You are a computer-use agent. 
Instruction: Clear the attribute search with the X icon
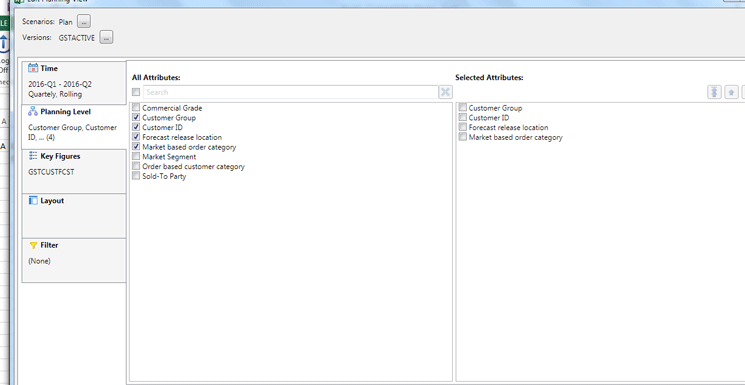[x=445, y=92]
